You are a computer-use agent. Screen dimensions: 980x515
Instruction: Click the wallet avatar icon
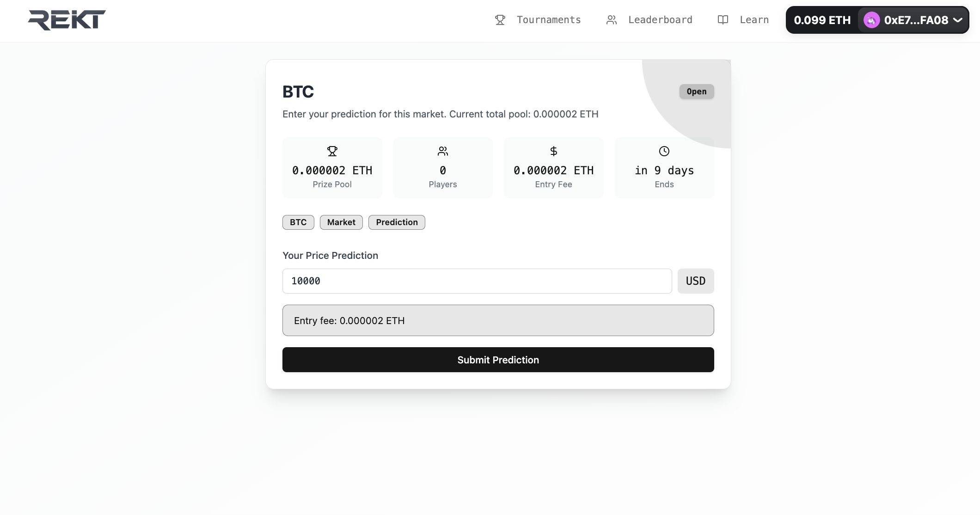point(871,20)
